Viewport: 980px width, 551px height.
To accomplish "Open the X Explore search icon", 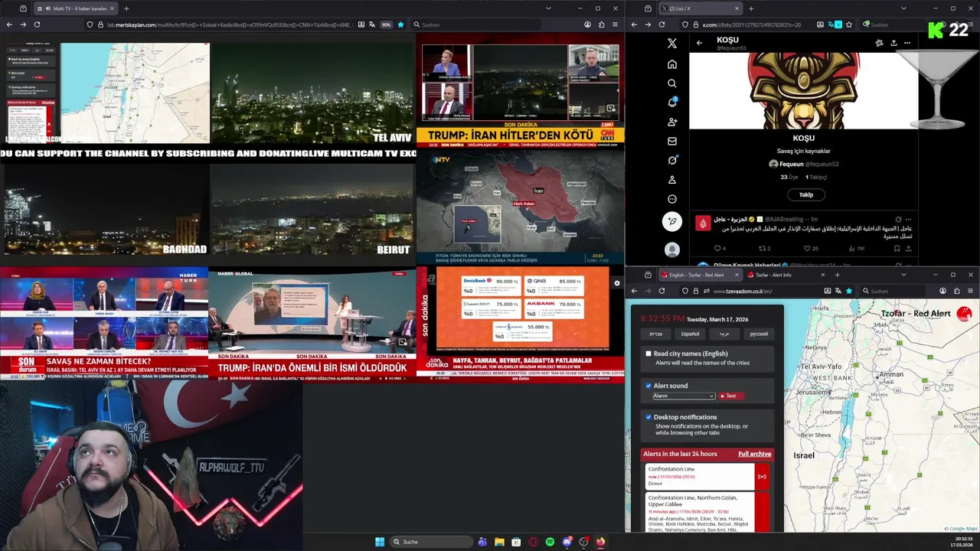I will pos(672,83).
